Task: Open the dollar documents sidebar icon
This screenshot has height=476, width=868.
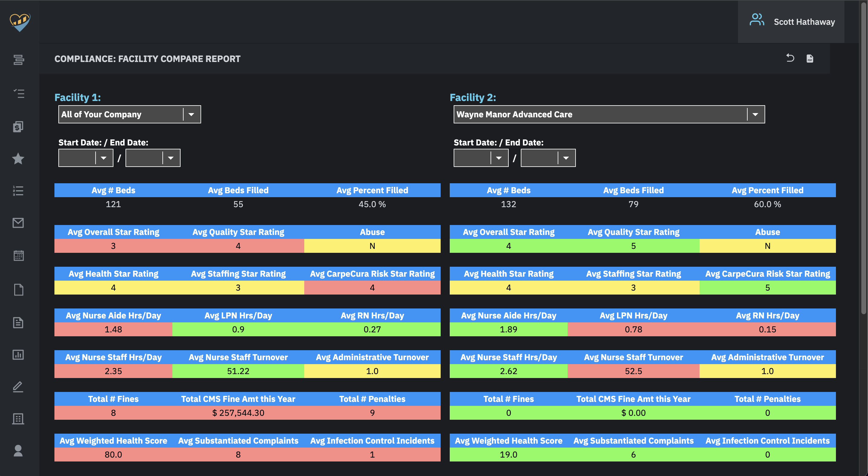Action: click(x=18, y=127)
